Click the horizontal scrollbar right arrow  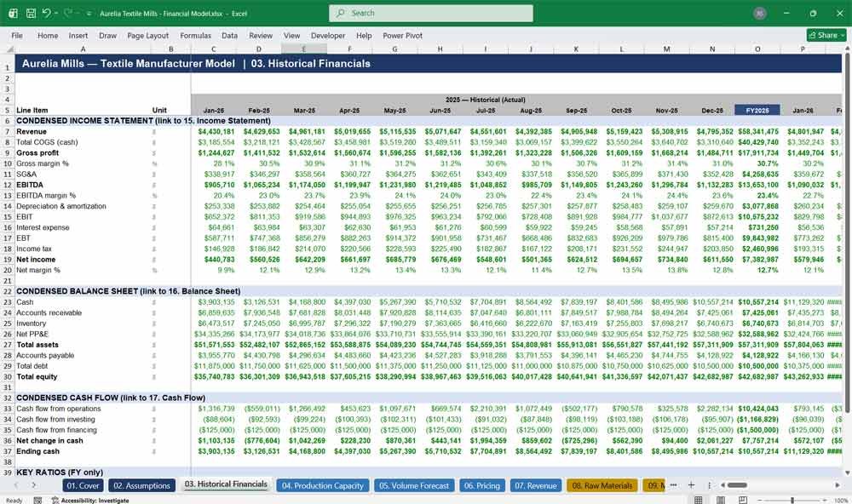pyautogui.click(x=838, y=485)
